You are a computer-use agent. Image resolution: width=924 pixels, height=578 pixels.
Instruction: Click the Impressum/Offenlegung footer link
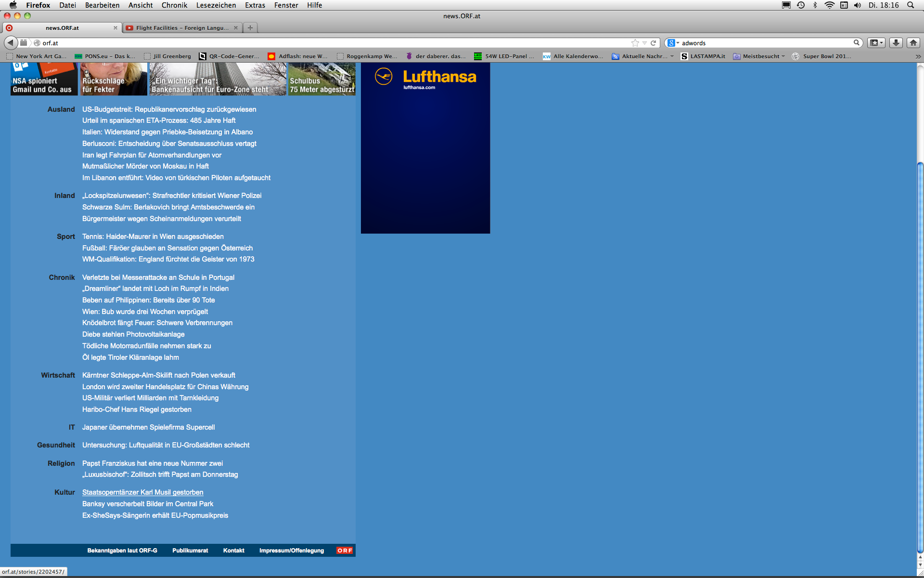(291, 551)
